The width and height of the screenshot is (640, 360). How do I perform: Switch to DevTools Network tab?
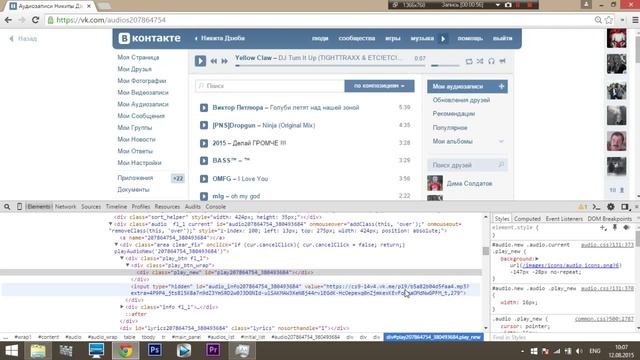click(65, 207)
